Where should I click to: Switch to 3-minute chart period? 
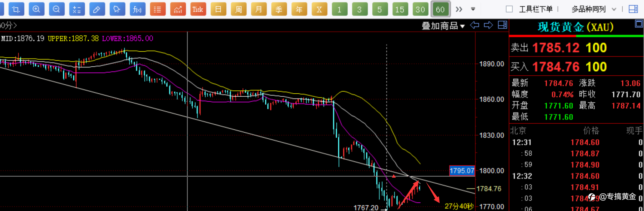pyautogui.click(x=360, y=9)
